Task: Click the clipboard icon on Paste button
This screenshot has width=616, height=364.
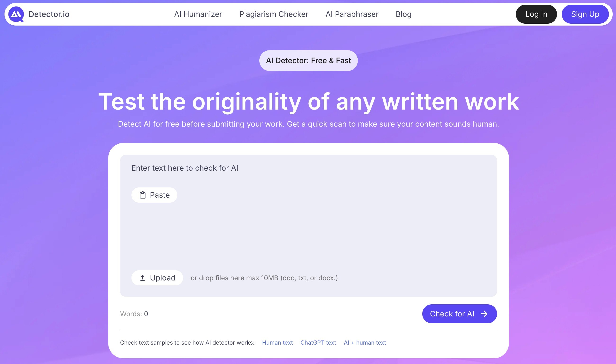Action: click(143, 195)
